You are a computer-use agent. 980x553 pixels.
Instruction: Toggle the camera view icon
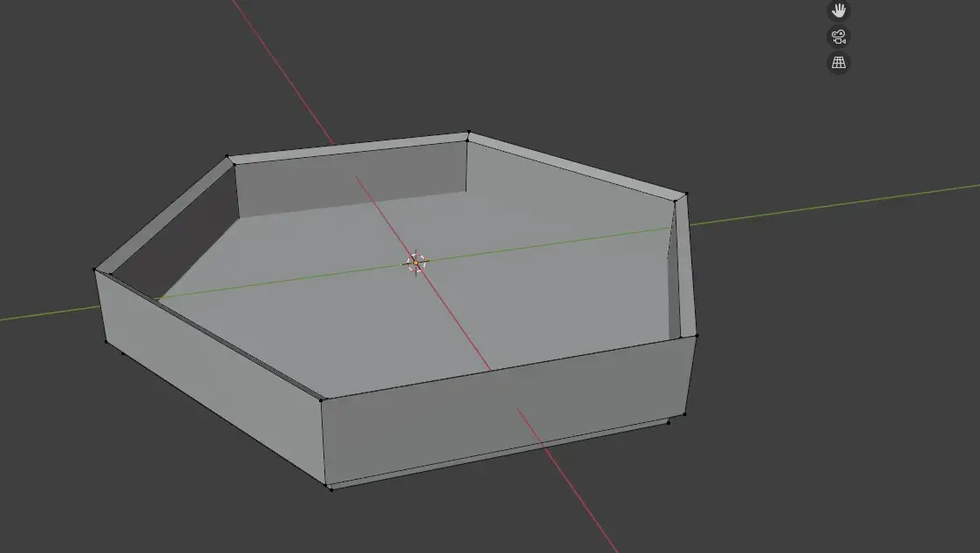[838, 37]
